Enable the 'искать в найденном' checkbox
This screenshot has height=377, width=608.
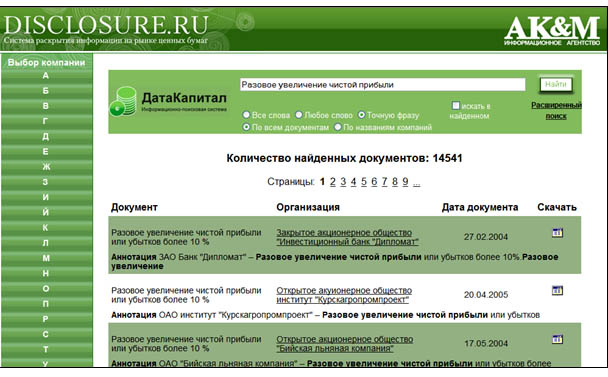[x=456, y=105]
